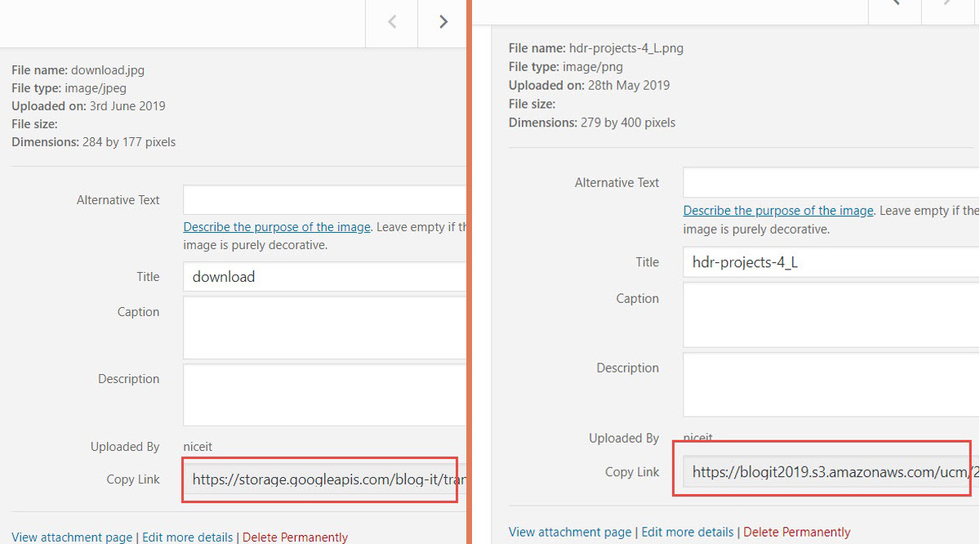Click 'Copy Link' label in left panel
The image size is (980, 544).
133,479
